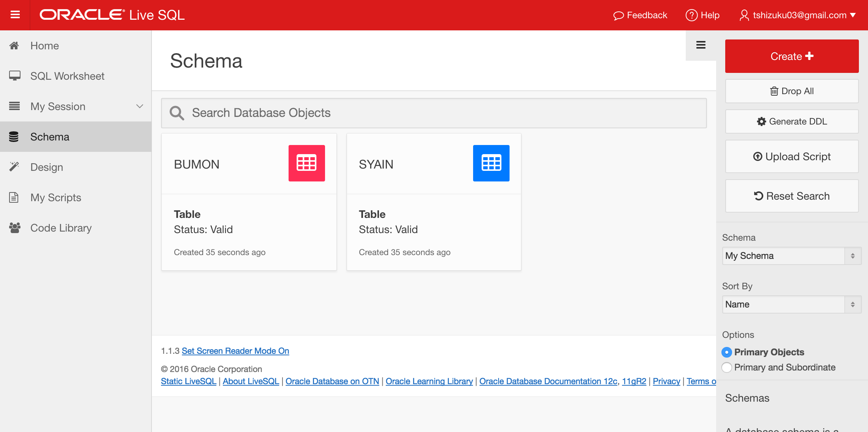The image size is (868, 432).
Task: Click the SYAIN table grid icon
Action: pos(491,163)
